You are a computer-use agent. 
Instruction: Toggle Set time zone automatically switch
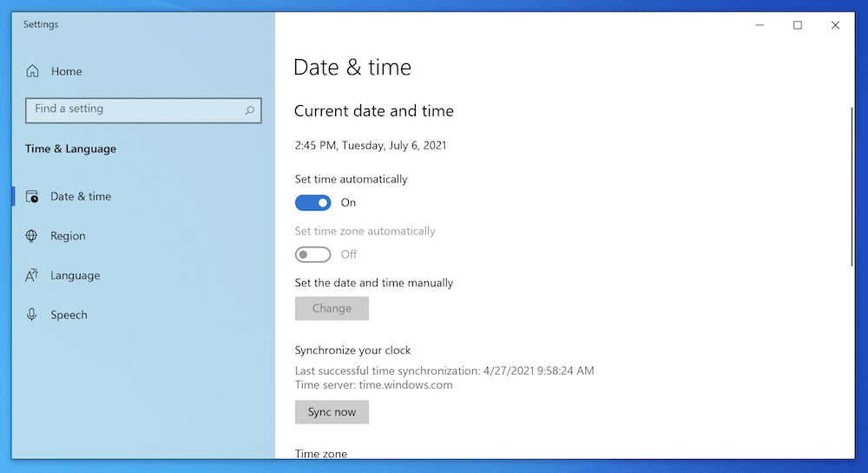[x=312, y=254]
